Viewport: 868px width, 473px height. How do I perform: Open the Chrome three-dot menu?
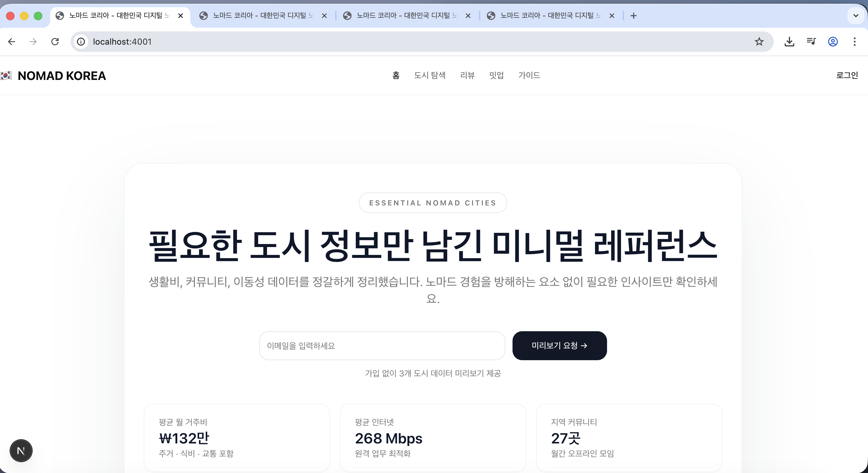coord(854,42)
